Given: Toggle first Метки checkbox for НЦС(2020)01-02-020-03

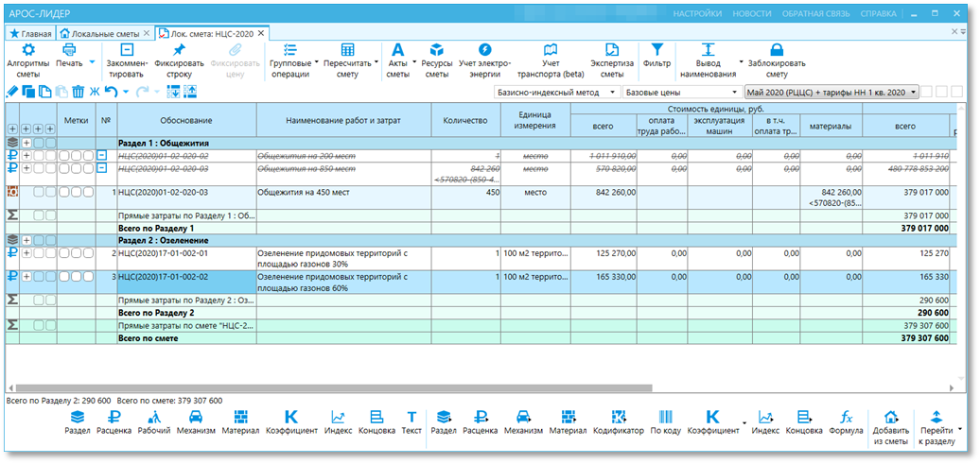Looking at the screenshot, I should (63, 193).
